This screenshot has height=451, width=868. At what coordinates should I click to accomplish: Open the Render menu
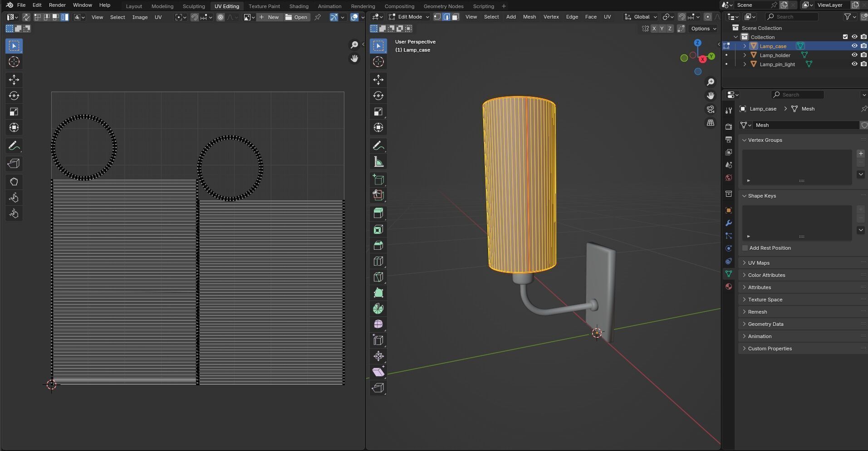[x=57, y=5]
